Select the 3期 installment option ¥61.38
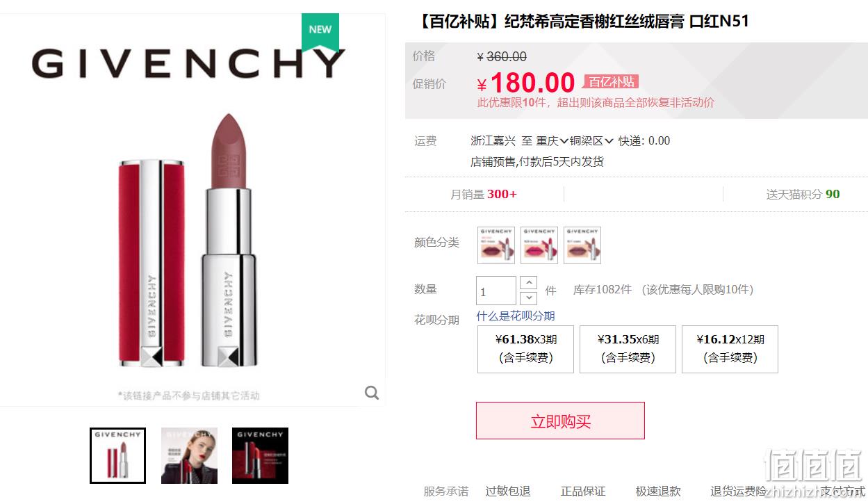This screenshot has height=504, width=868. (x=525, y=349)
